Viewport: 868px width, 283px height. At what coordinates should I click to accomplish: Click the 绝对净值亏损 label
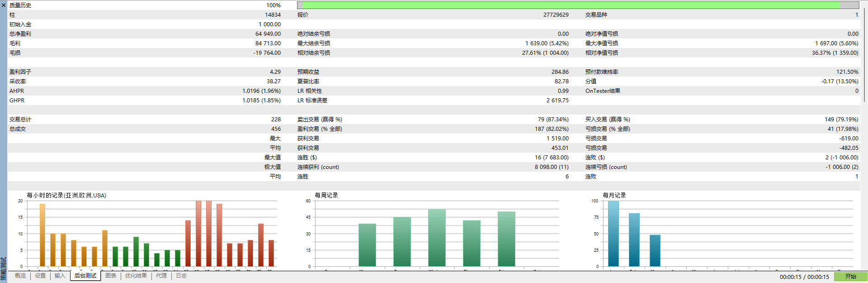pyautogui.click(x=602, y=34)
